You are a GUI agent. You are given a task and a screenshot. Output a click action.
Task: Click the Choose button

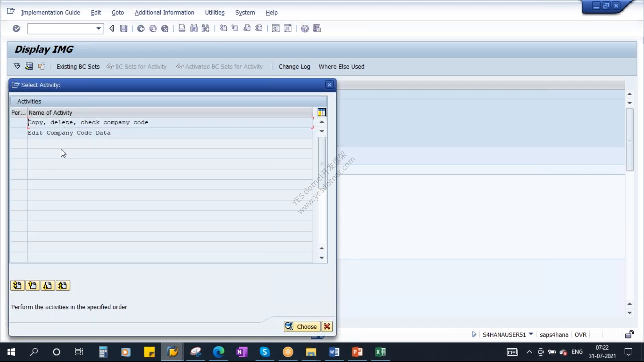click(x=302, y=326)
